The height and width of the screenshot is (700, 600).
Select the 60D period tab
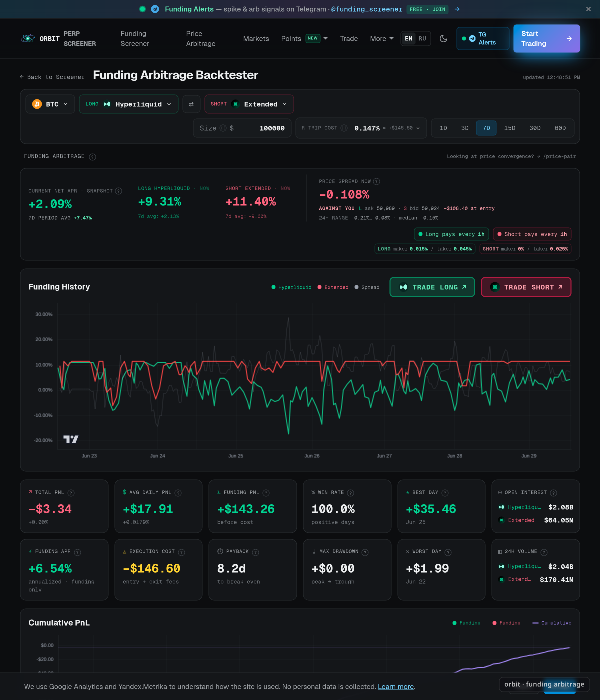tap(560, 128)
